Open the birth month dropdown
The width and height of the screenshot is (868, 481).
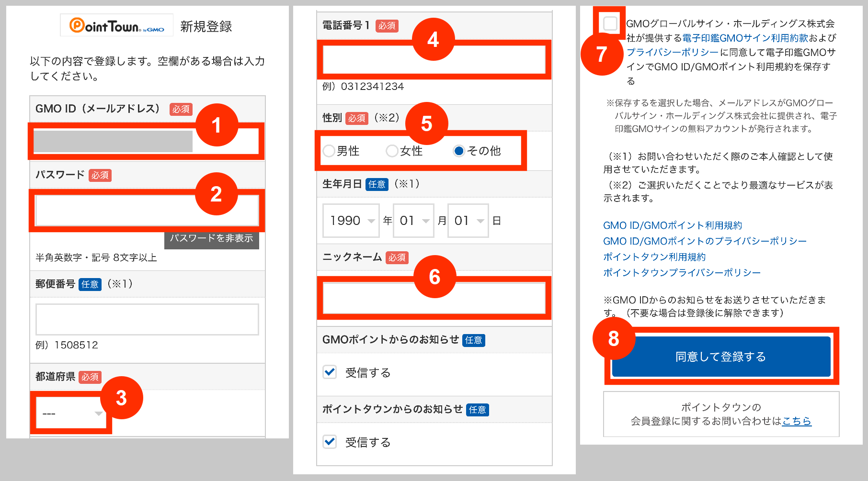413,221
